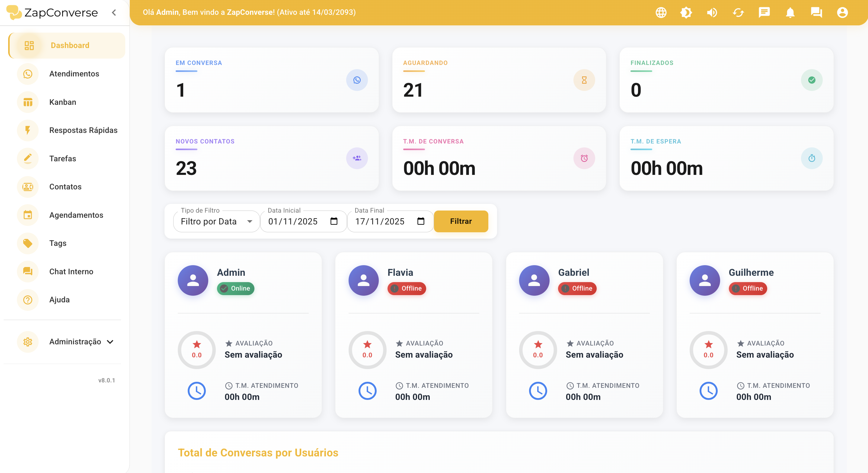Screen dimensions: 868x473
Task: Open the Tarefas section
Action: click(x=62, y=159)
